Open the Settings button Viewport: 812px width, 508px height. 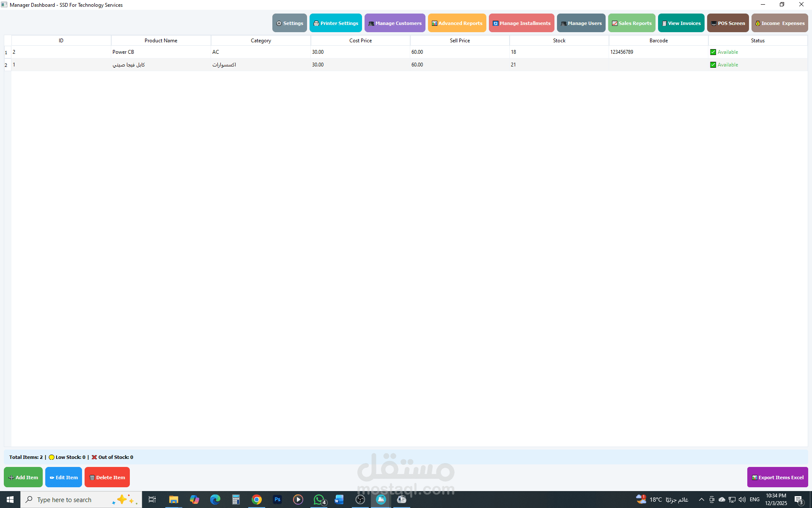click(x=289, y=23)
